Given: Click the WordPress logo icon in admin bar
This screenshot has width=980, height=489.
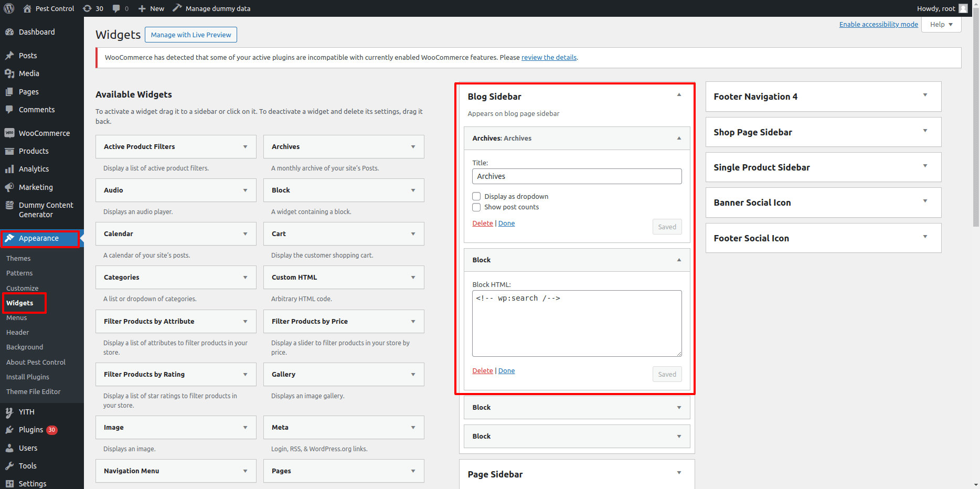Looking at the screenshot, I should (x=9, y=8).
